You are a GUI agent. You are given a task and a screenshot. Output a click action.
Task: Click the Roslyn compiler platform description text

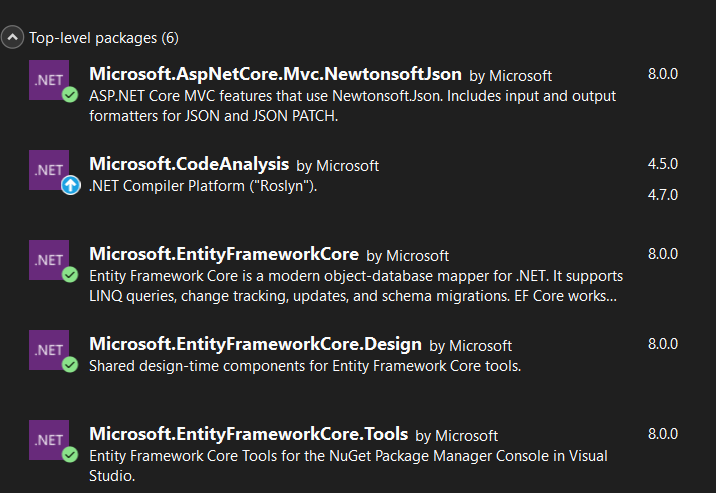coord(203,185)
